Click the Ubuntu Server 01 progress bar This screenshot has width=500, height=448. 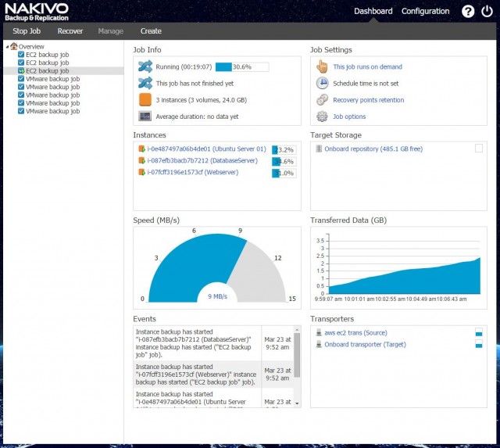pyautogui.click(x=284, y=149)
